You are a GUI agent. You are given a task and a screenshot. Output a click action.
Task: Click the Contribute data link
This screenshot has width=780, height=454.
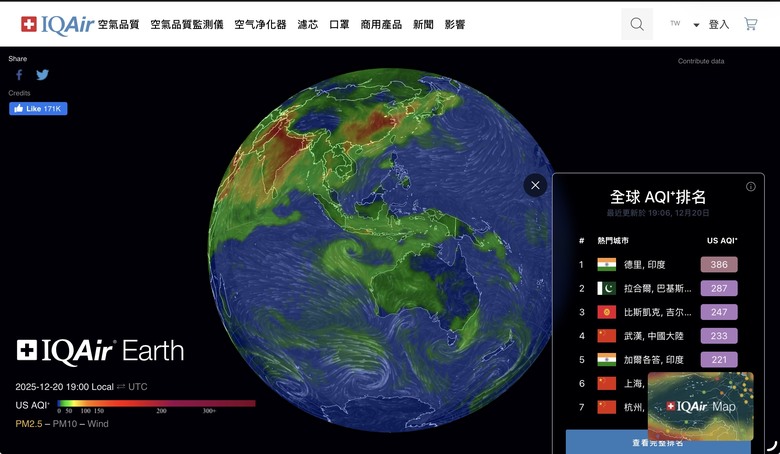click(701, 61)
